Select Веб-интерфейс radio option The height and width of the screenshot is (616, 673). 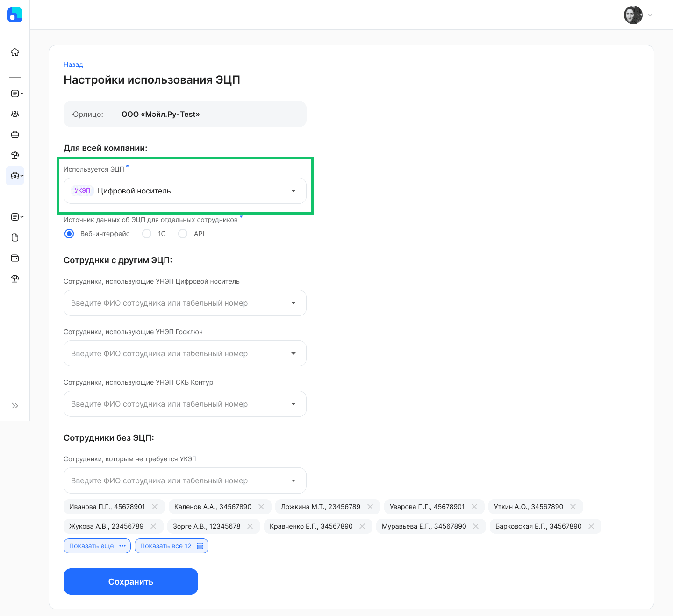pos(69,234)
